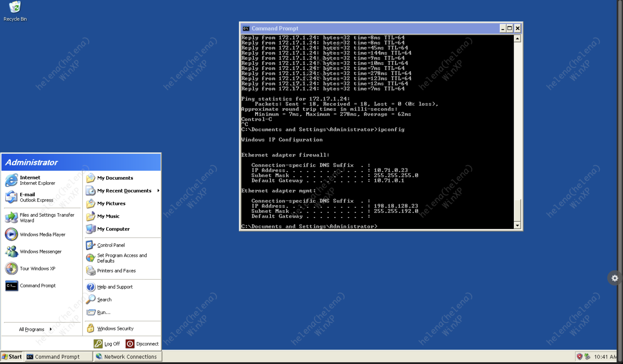
Task: Open Printers and Faxes
Action: [116, 271]
